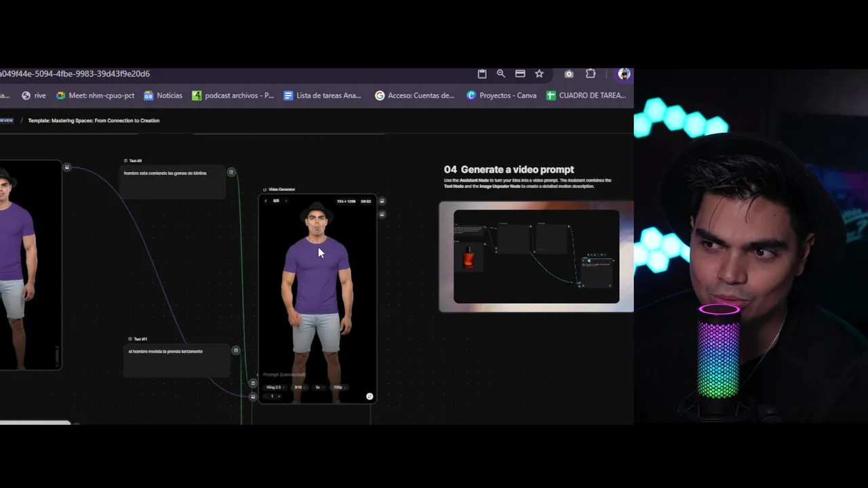This screenshot has width=868, height=488.
Task: Open the Proyectos - Canva bookmark
Action: pyautogui.click(x=502, y=96)
